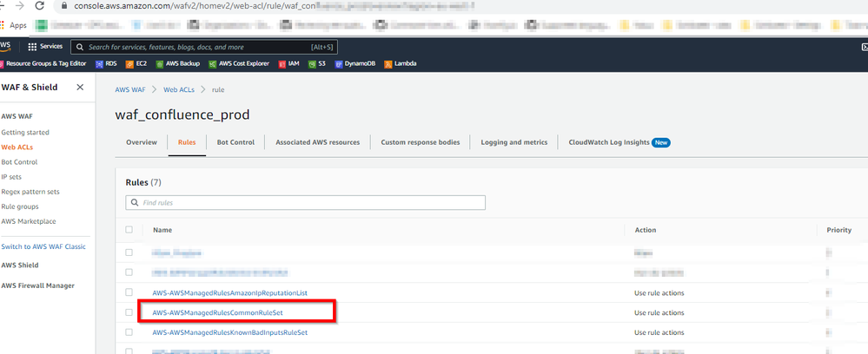Reload the page with the browser refresh icon

tap(39, 6)
